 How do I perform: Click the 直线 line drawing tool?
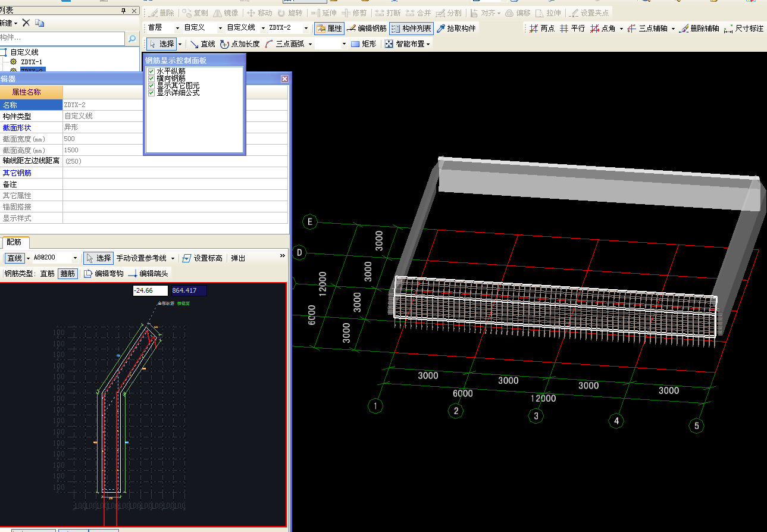[x=202, y=44]
